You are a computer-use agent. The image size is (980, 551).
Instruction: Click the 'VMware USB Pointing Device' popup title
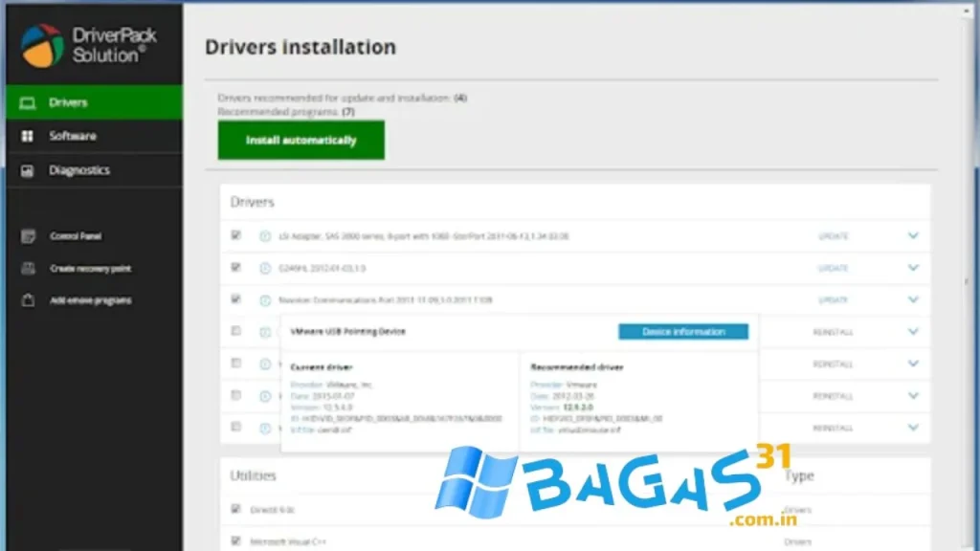[348, 332]
